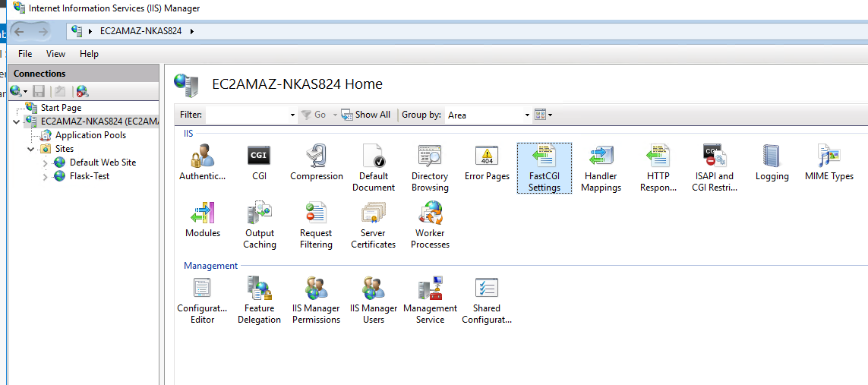The width and height of the screenshot is (868, 385).
Task: Open the Logging feature
Action: click(772, 163)
